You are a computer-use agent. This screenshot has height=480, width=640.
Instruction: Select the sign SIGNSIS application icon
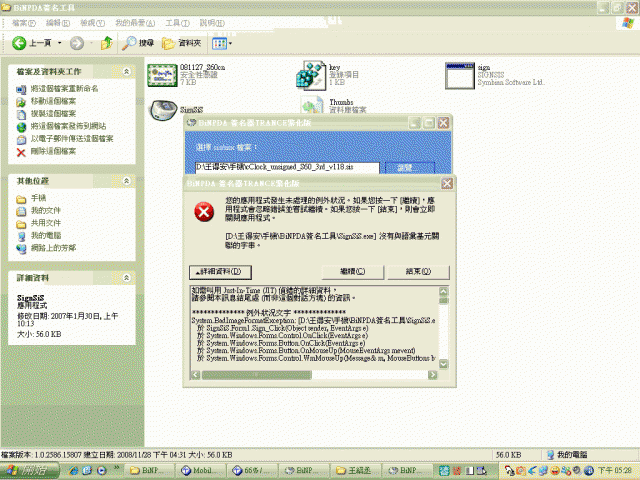460,76
